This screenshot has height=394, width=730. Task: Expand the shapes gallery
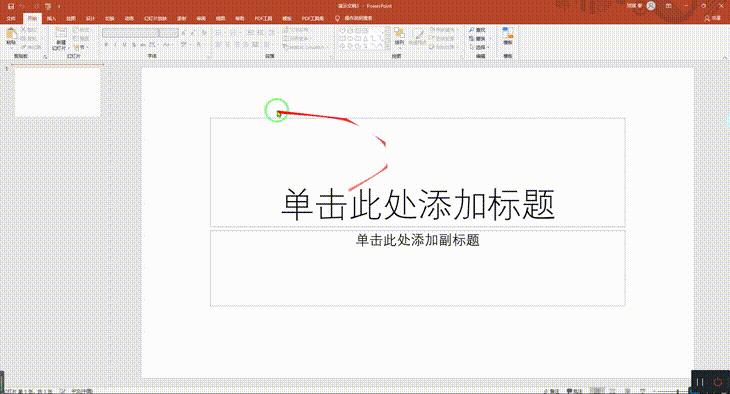(387, 46)
